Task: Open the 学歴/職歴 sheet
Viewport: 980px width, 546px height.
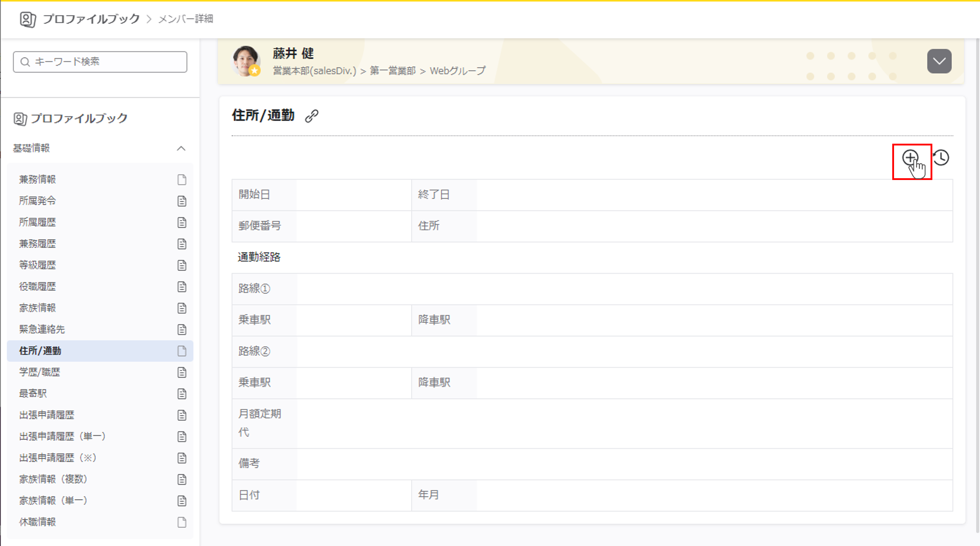Action: pyautogui.click(x=100, y=372)
